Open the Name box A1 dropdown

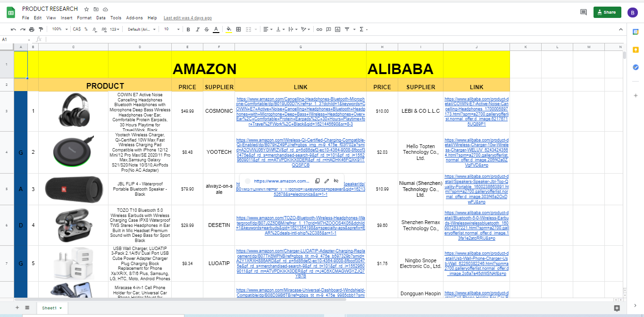tap(29, 40)
